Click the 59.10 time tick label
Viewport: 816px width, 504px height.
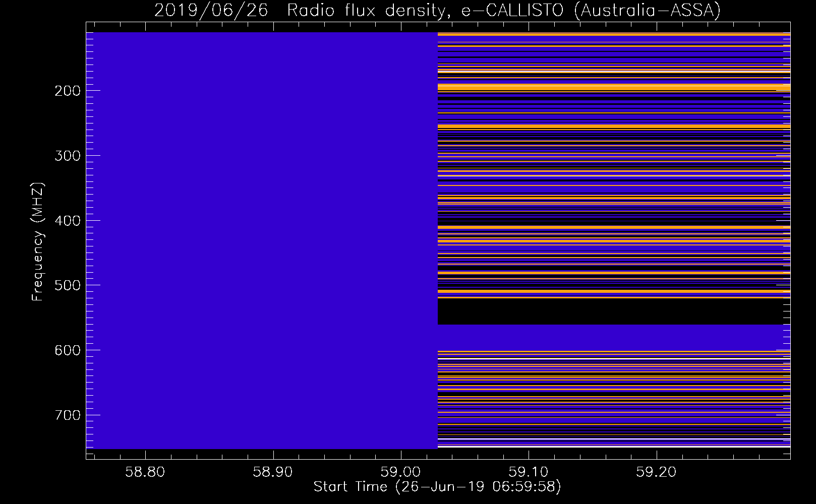coord(529,472)
